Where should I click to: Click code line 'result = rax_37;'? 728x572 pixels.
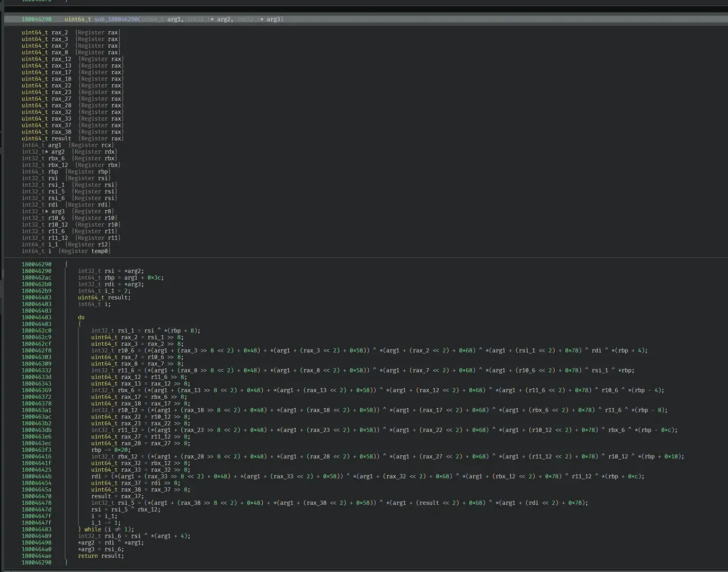tap(118, 496)
